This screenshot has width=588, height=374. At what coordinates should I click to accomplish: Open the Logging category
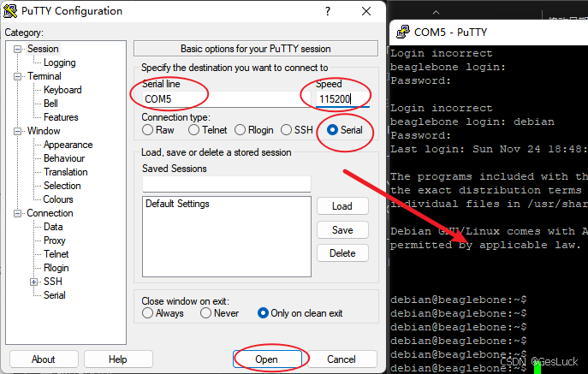pos(60,62)
